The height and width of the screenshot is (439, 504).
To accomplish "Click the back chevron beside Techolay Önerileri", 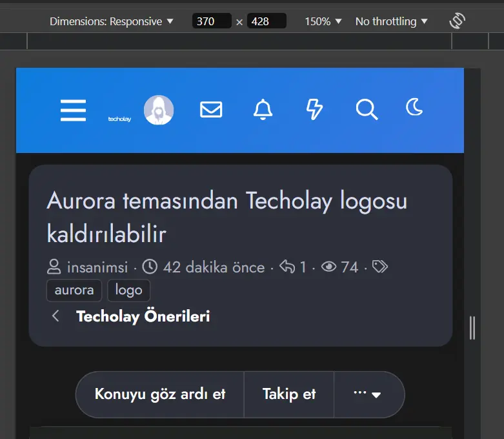I will tap(55, 316).
